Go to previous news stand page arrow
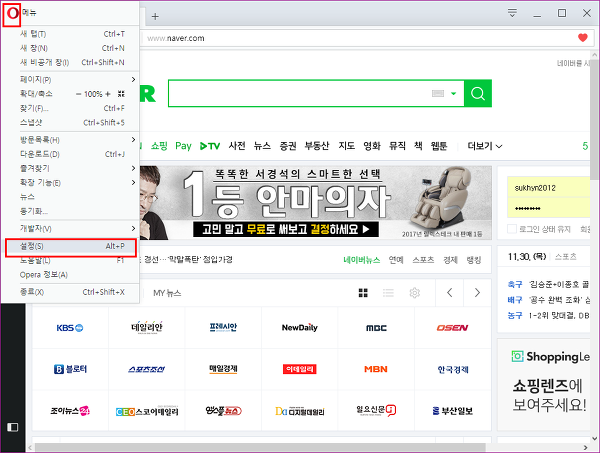Image resolution: width=600 pixels, height=453 pixels. (x=450, y=293)
